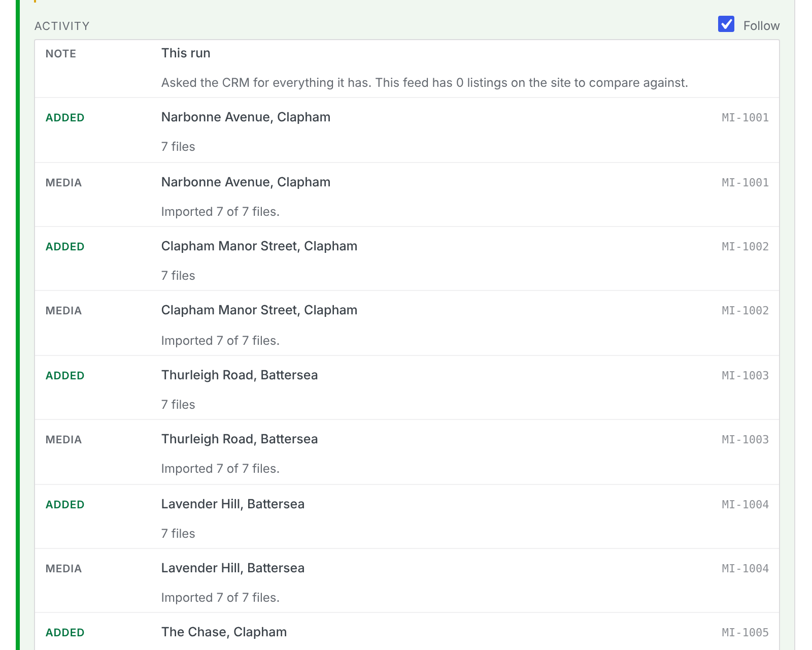Click the MEDIA label beside Lavender Hill
Viewport: 812px width, 650px height.
pyautogui.click(x=63, y=569)
